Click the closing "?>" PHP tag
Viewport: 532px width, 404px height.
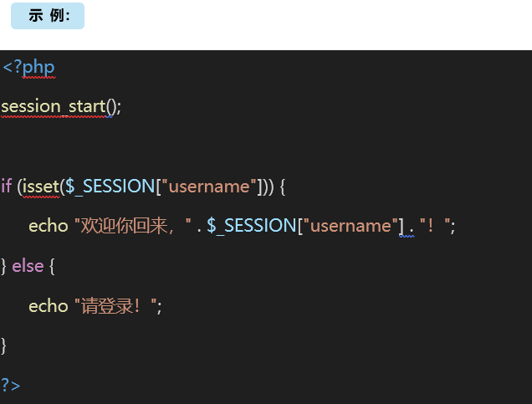11,385
